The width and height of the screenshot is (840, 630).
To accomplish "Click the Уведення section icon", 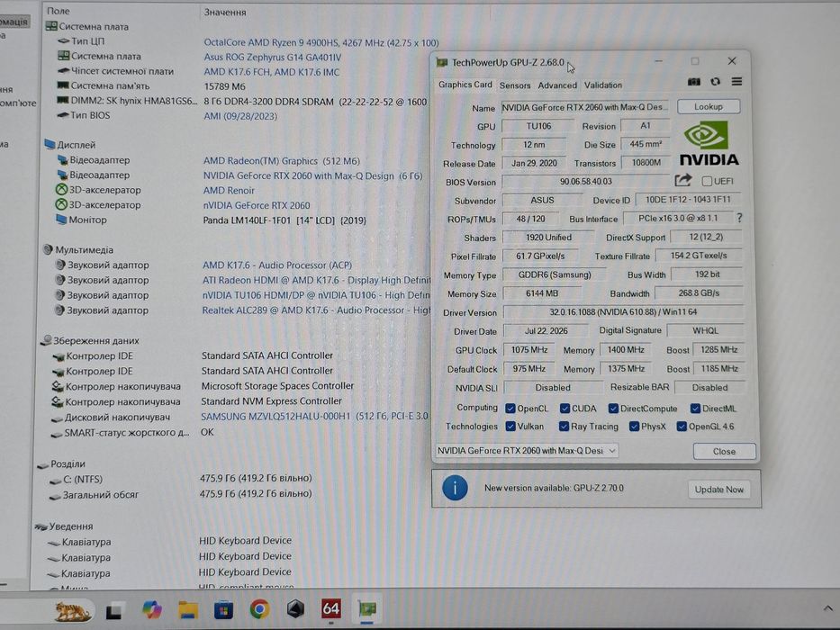I will point(41,527).
